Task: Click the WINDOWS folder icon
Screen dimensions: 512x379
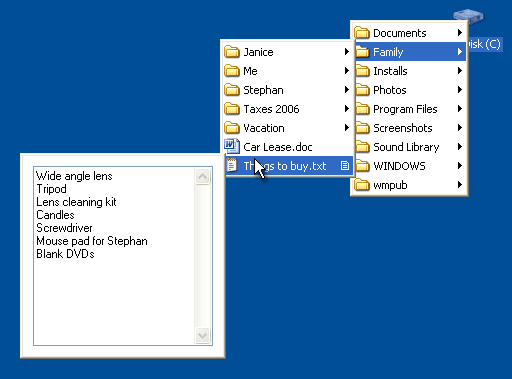Action: pyautogui.click(x=362, y=166)
